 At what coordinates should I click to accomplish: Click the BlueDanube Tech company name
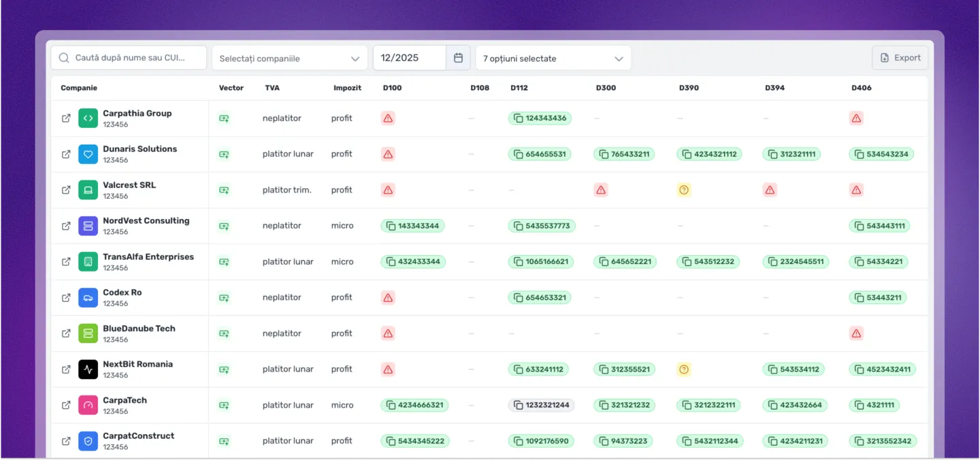[139, 329]
